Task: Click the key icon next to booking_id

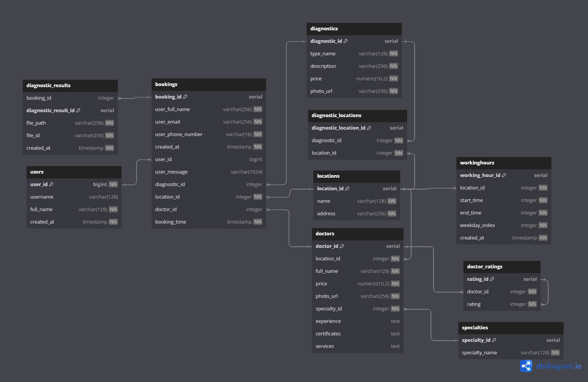Action: tap(185, 97)
